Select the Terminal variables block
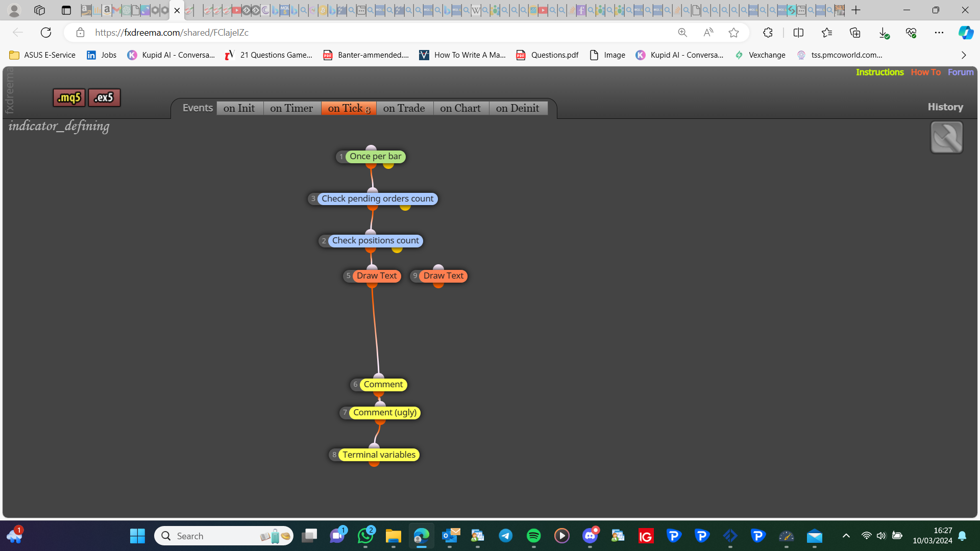The height and width of the screenshot is (551, 980). [379, 455]
